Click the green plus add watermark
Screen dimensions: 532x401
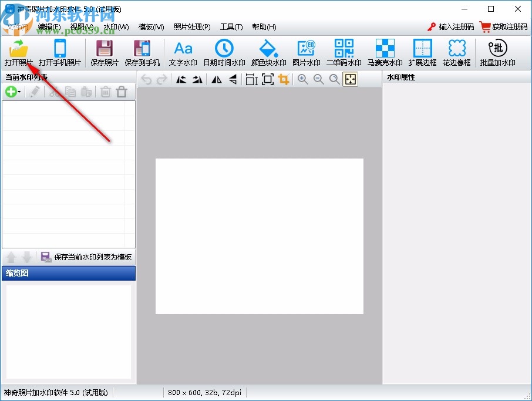[11, 92]
